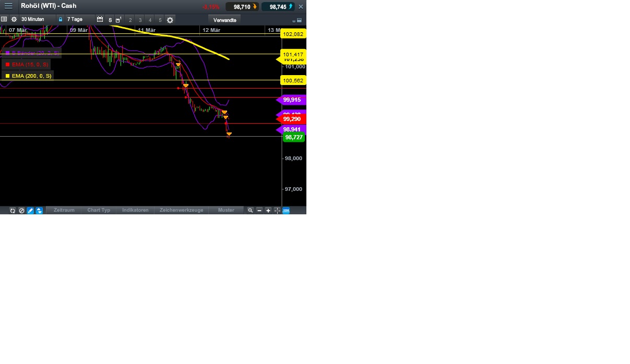
Task: Open the Indikatoren menu
Action: (135, 210)
